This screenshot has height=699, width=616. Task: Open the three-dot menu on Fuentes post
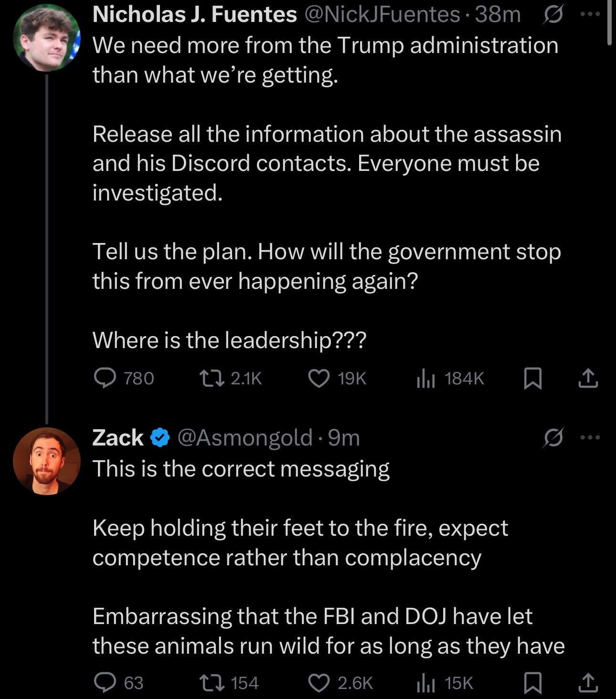(x=590, y=14)
